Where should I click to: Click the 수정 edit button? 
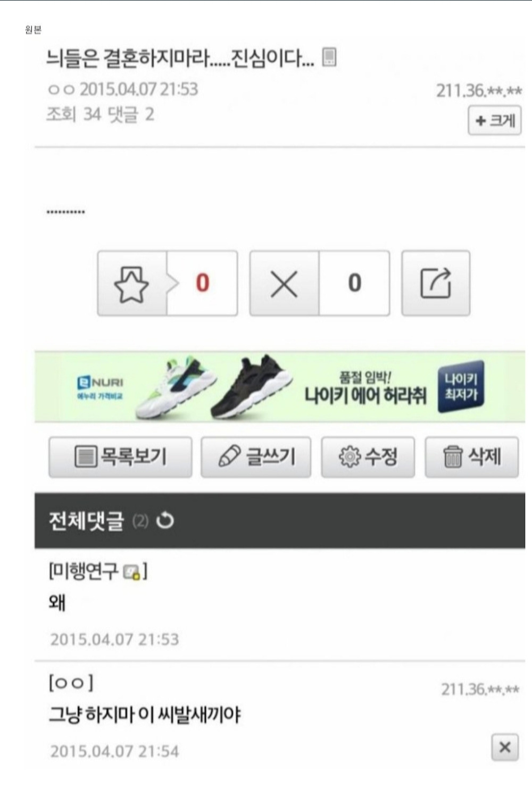368,457
